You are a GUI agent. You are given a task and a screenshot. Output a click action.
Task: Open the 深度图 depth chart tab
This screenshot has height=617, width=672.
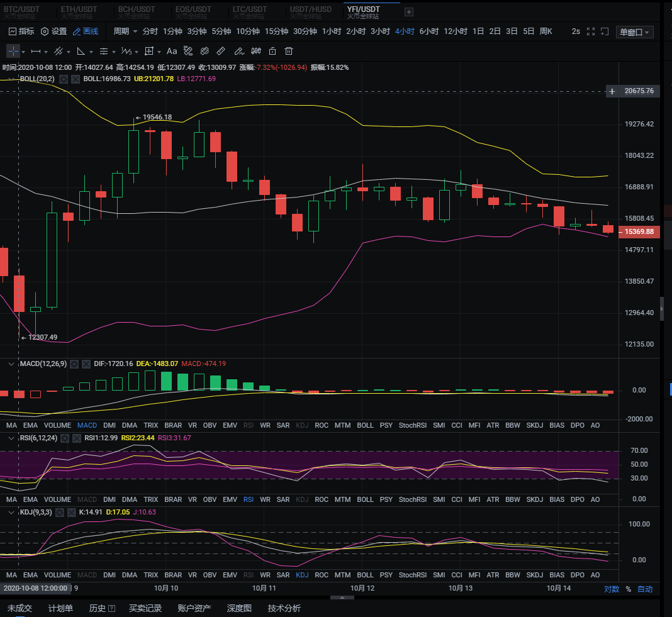click(x=239, y=608)
